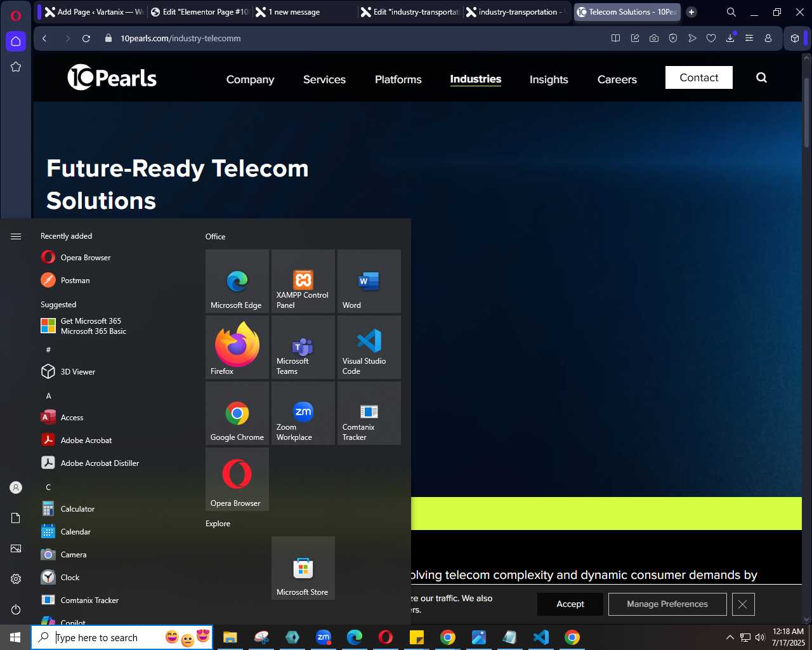812x650 pixels.
Task: Open Microsoft Edge tile in Start menu
Action: point(237,281)
